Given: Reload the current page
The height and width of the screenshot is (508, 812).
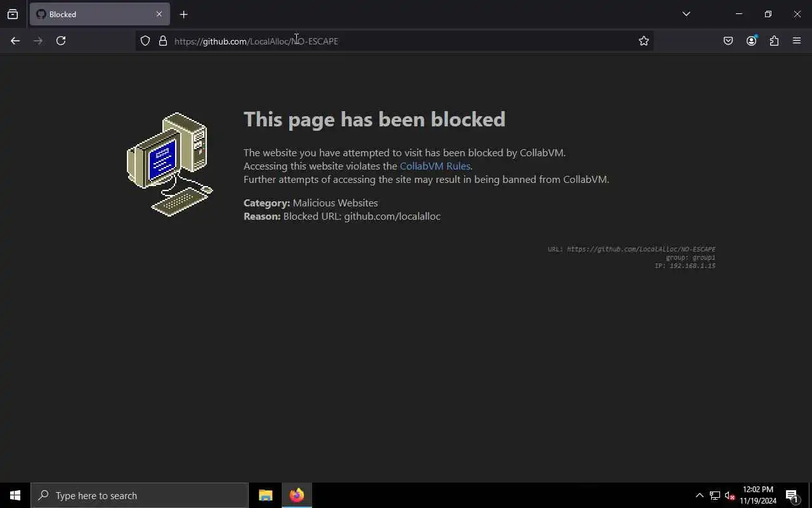Looking at the screenshot, I should tap(61, 41).
